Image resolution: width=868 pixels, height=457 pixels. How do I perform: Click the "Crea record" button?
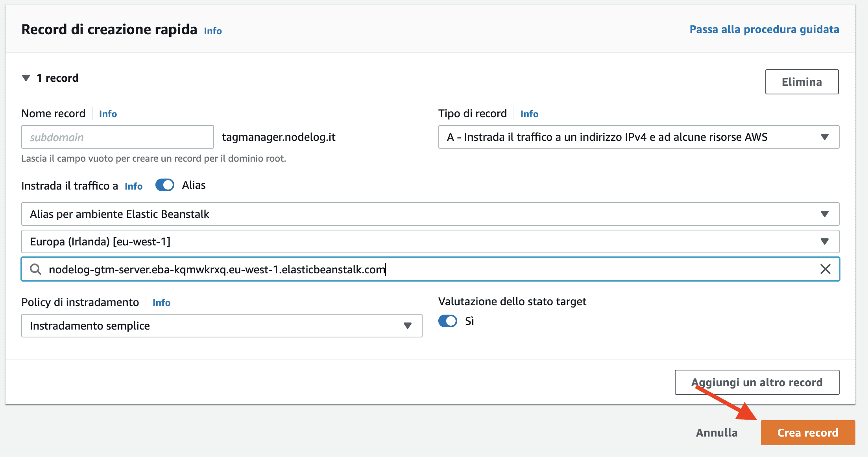807,433
